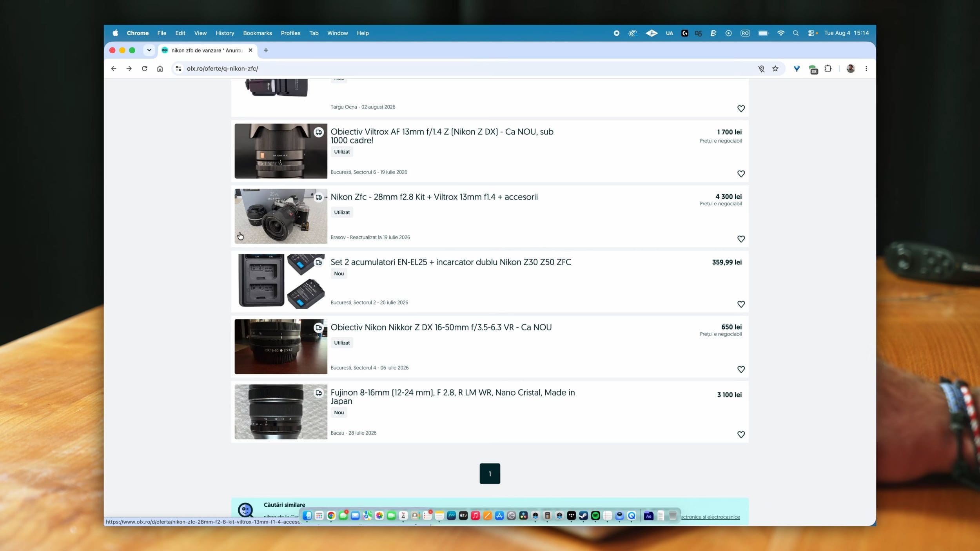This screenshot has width=980, height=551.
Task: Open the extension with the 38 badge
Action: 813,69
